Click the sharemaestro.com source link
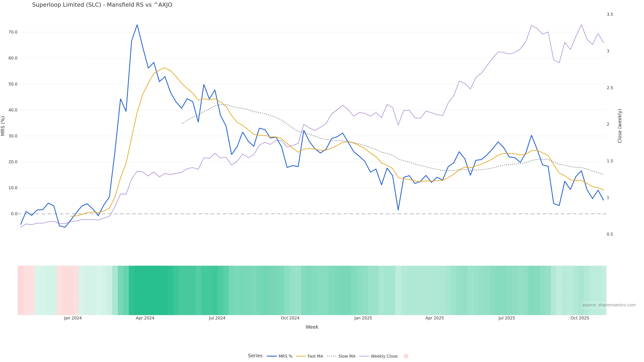644x362 pixels. click(608, 305)
